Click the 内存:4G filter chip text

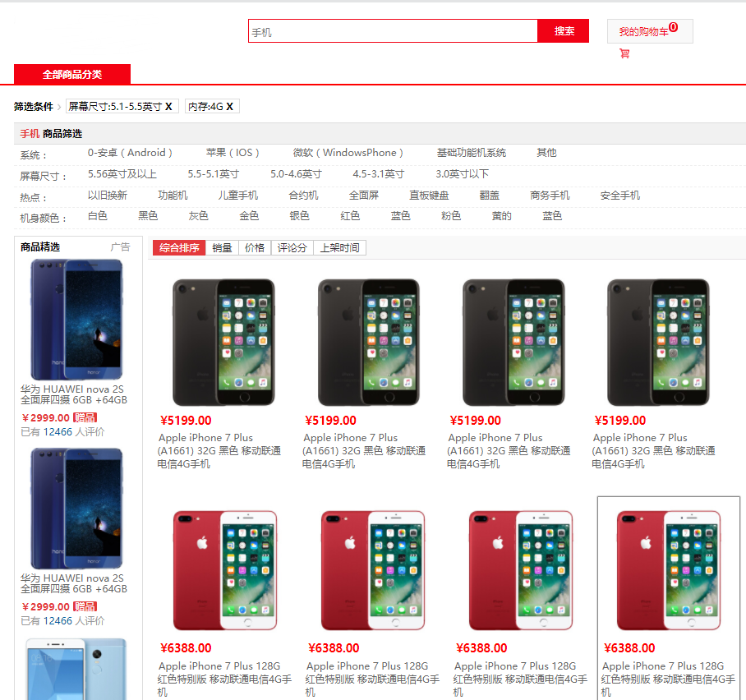(x=205, y=107)
